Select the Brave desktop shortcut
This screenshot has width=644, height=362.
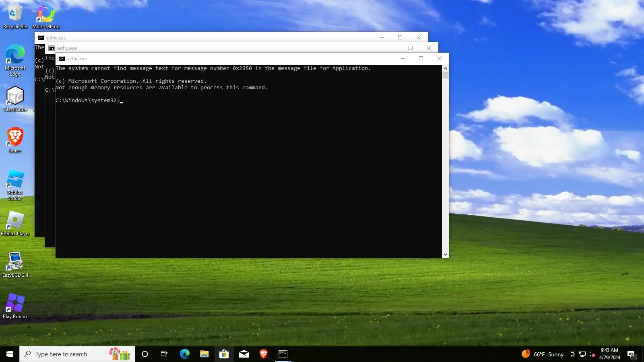pyautogui.click(x=15, y=140)
